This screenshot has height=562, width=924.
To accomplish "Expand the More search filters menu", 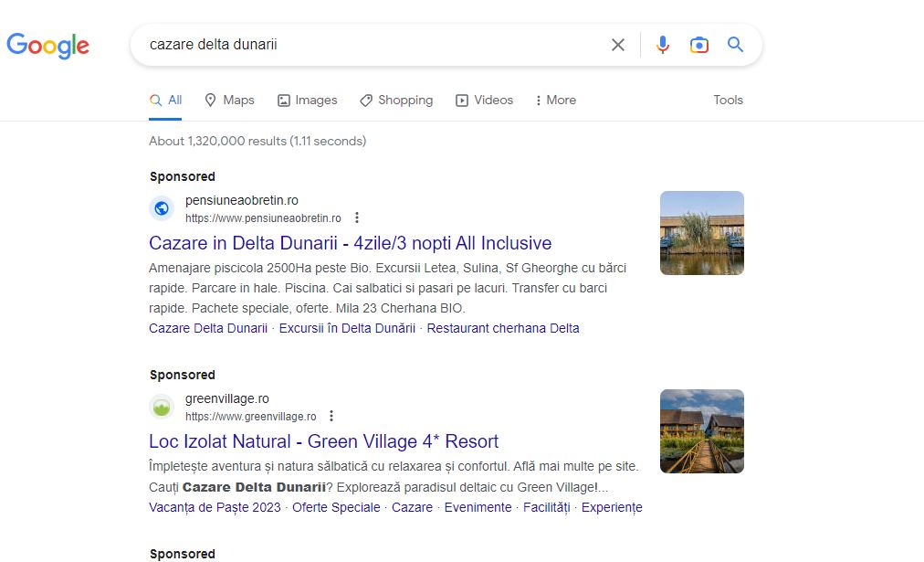I will point(555,101).
